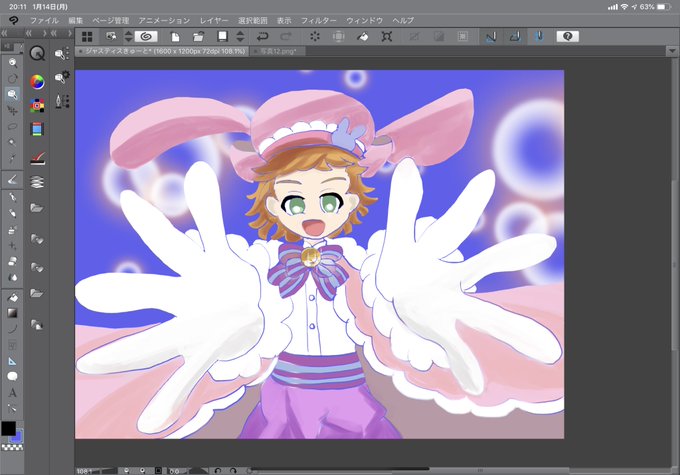Screen dimensions: 680x475
Task: Select the Eraser tool
Action: coord(13,261)
